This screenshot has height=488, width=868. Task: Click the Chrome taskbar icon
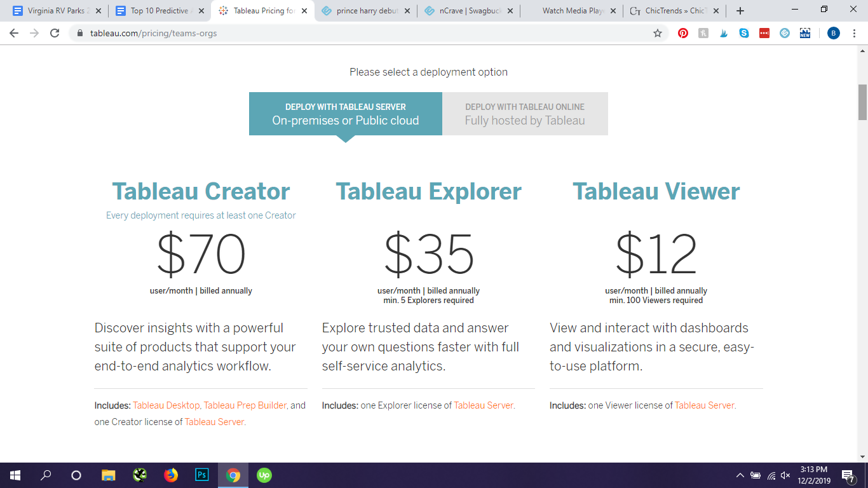point(233,475)
